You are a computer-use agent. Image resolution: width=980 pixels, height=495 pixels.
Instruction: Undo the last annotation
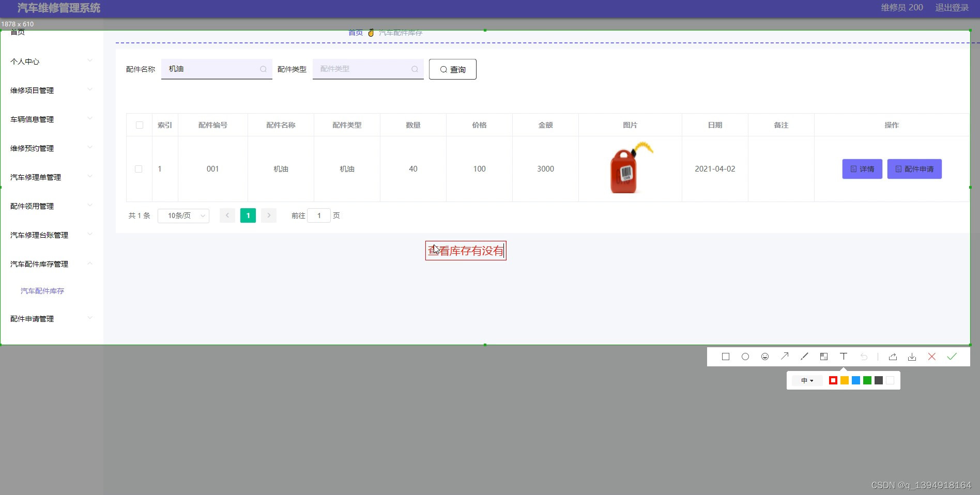point(864,357)
